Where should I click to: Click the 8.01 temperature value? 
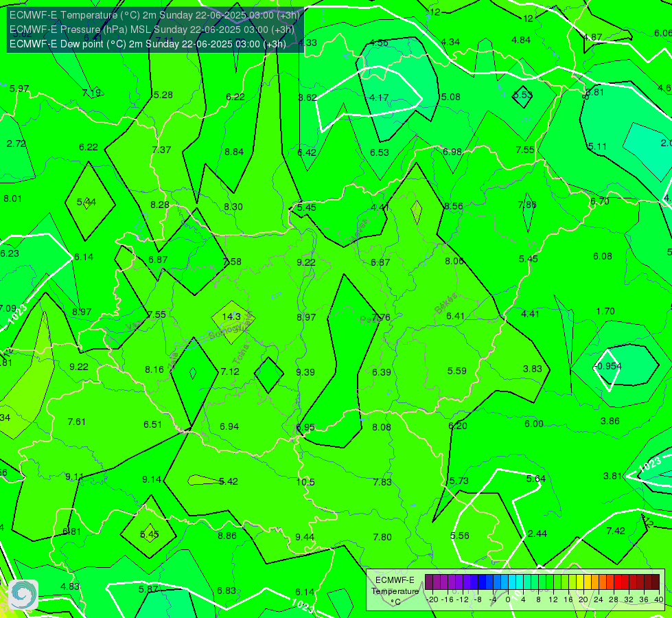coord(12,198)
